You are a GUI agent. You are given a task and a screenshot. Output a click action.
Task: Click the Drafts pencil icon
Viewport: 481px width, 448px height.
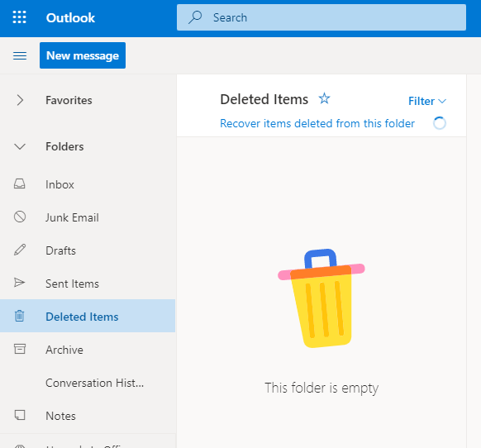click(20, 250)
